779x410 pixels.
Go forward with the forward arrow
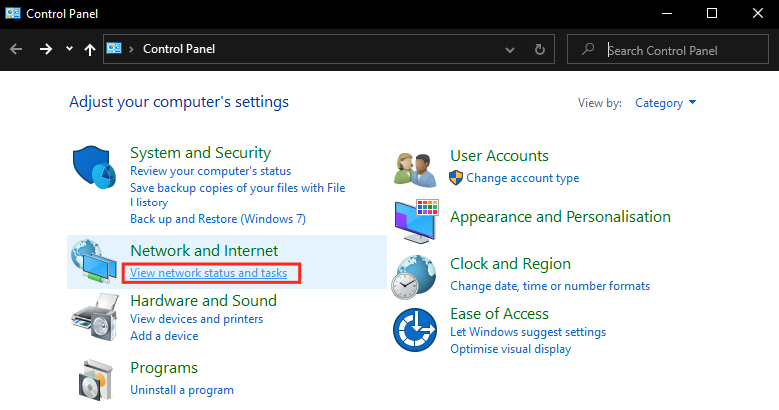(x=46, y=49)
